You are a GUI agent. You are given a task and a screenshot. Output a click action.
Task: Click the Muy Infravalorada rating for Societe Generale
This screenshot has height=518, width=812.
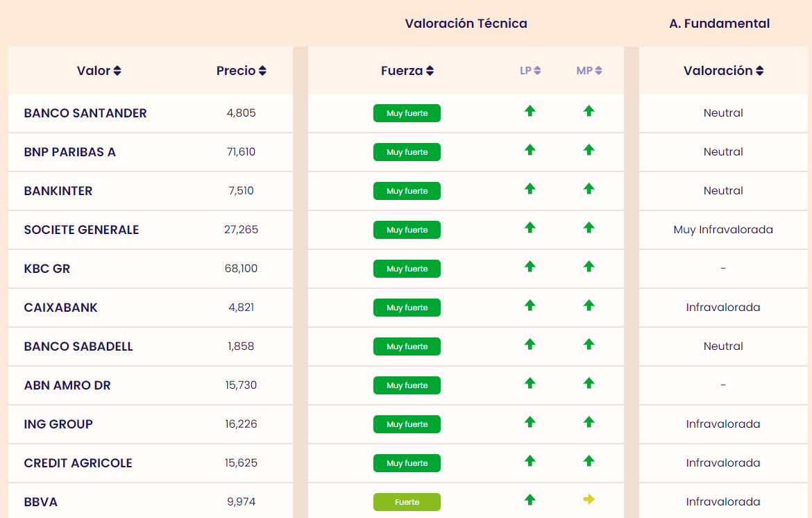[x=723, y=230]
